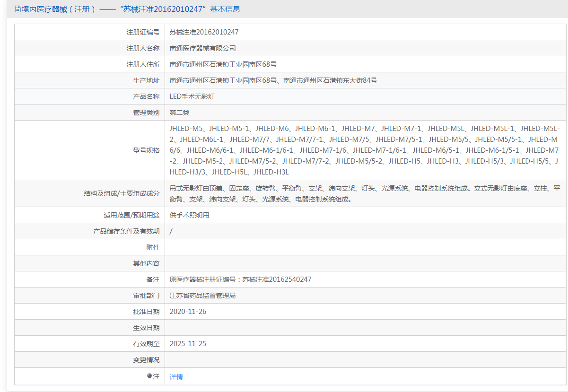
Task: Open the 详情 link in the last row
Action: coord(176,377)
